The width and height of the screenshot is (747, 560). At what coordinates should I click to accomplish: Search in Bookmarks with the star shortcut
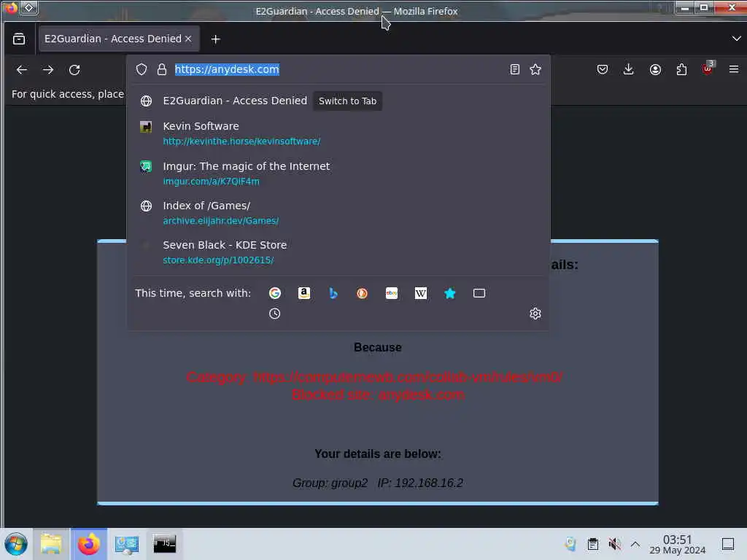(449, 293)
